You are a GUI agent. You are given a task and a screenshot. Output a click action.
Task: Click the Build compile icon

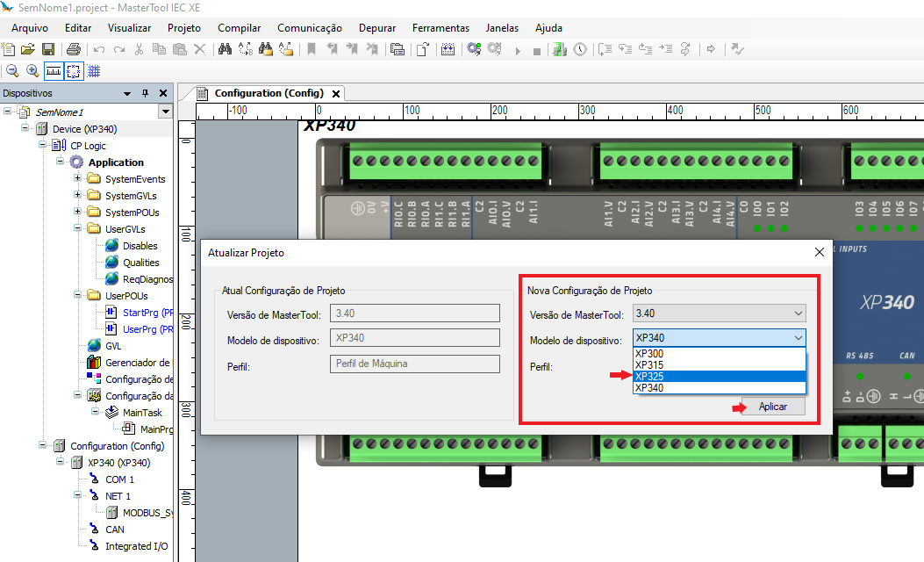(x=448, y=49)
